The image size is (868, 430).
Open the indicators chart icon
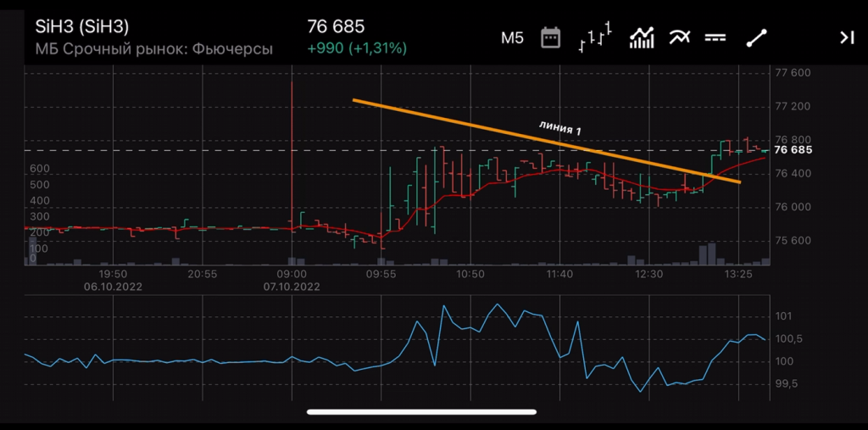click(641, 37)
